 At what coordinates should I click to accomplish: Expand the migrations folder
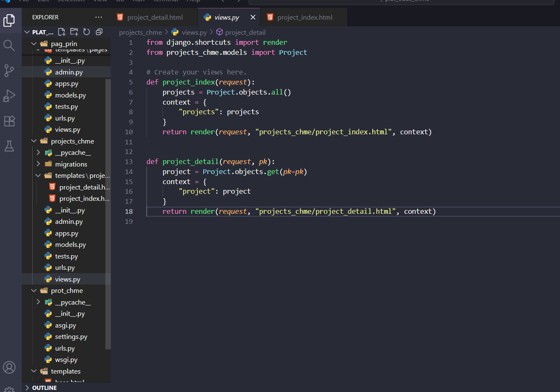click(38, 164)
